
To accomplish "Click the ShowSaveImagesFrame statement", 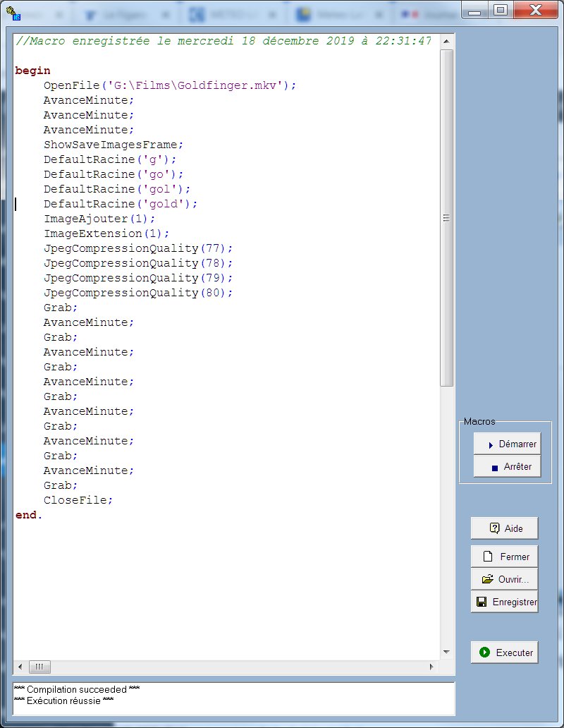I will pyautogui.click(x=113, y=145).
